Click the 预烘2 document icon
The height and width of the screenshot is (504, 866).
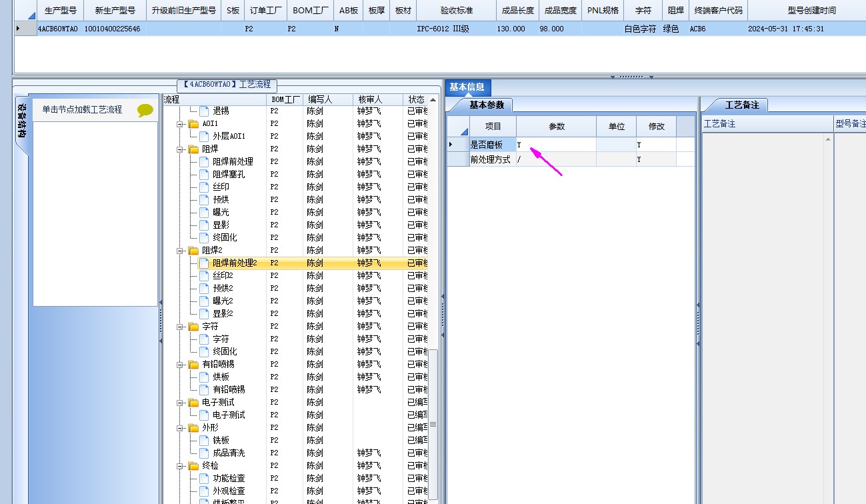204,289
